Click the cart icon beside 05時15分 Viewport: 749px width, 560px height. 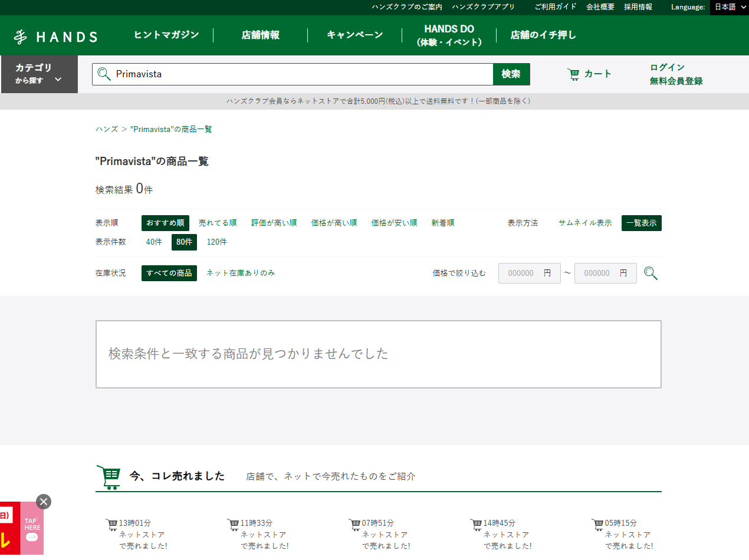(597, 524)
